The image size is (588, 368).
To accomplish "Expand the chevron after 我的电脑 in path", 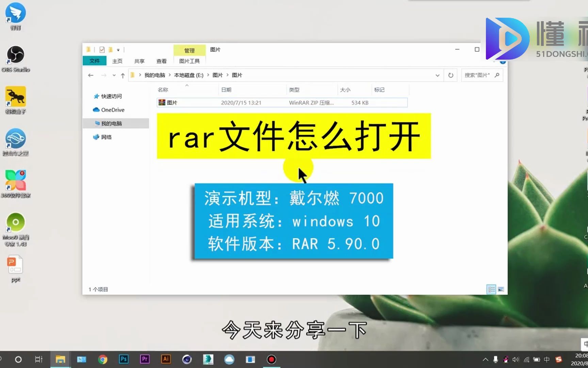I will tap(169, 75).
